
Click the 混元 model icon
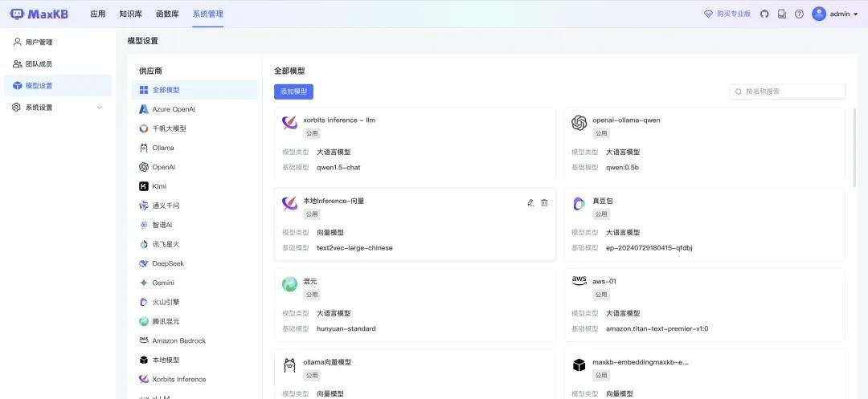click(x=289, y=285)
